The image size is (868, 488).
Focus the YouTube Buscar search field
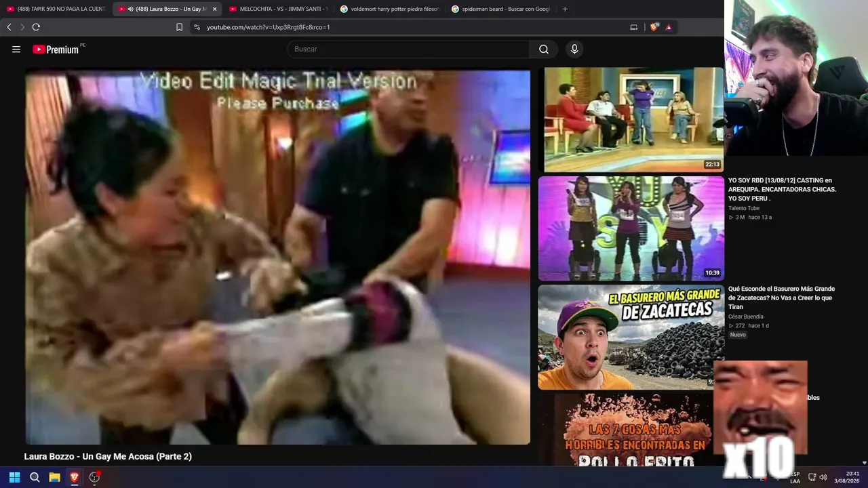pos(408,49)
